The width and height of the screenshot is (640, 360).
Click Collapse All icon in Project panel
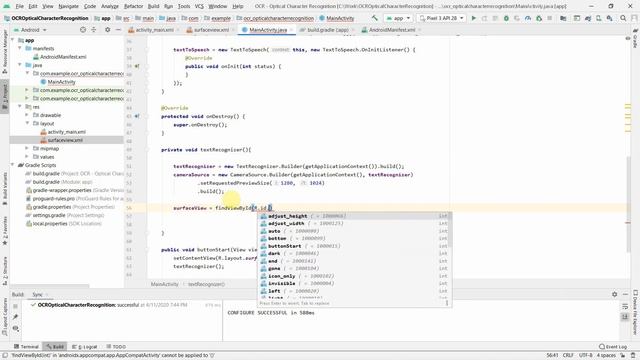coord(94,30)
